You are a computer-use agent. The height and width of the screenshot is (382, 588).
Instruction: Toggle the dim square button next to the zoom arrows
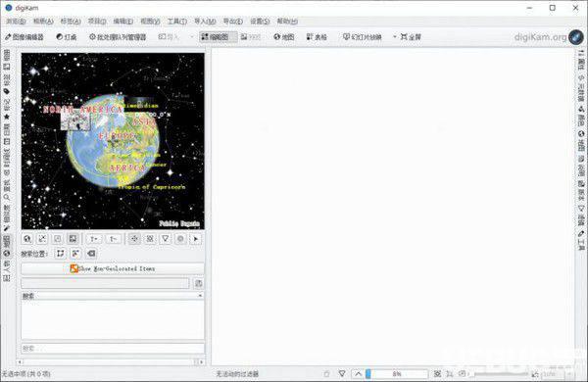point(58,239)
